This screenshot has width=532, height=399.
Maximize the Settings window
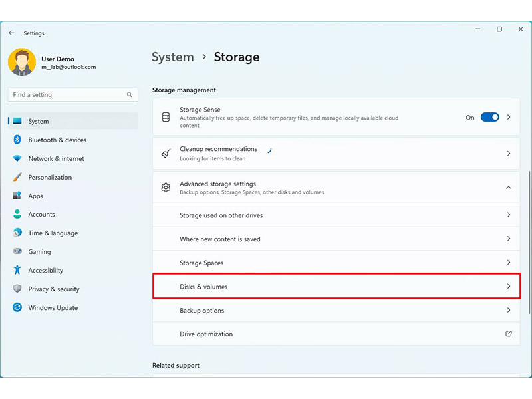[x=499, y=29]
